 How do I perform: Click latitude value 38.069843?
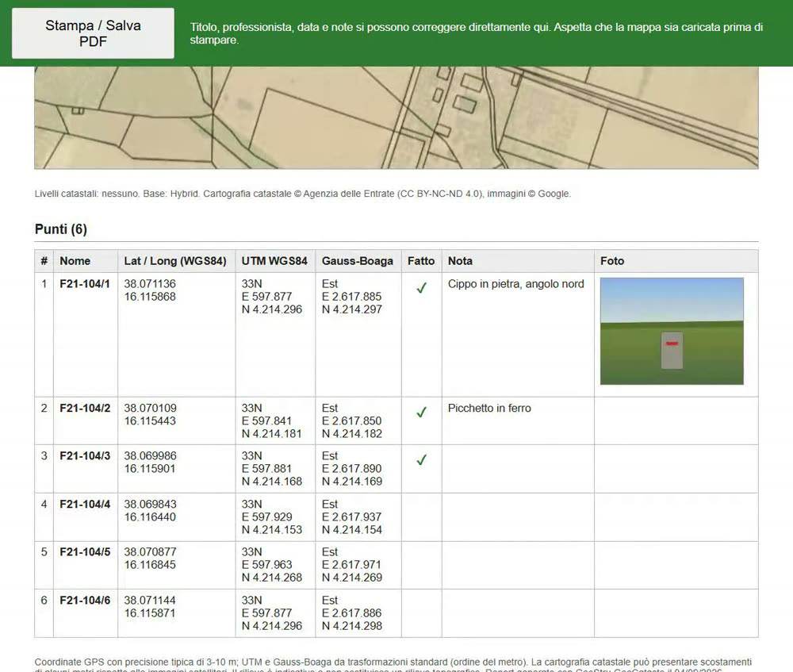150,505
